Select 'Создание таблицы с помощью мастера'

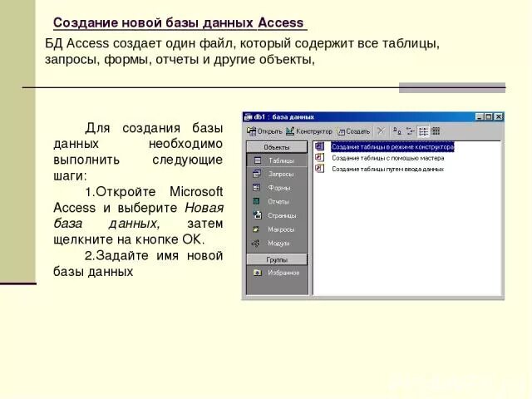[388, 158]
